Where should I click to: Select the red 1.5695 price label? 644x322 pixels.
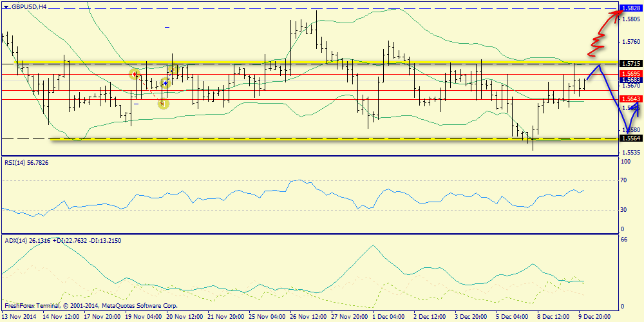tap(630, 73)
